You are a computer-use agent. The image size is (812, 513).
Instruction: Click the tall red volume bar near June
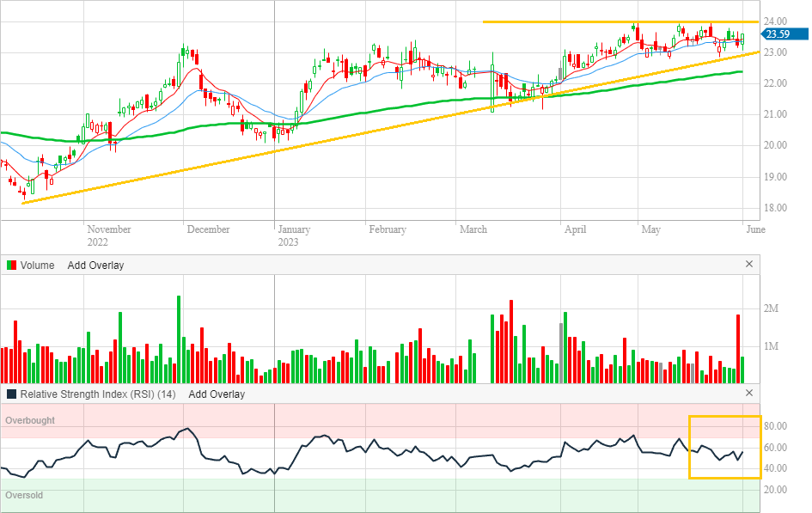pos(737,348)
